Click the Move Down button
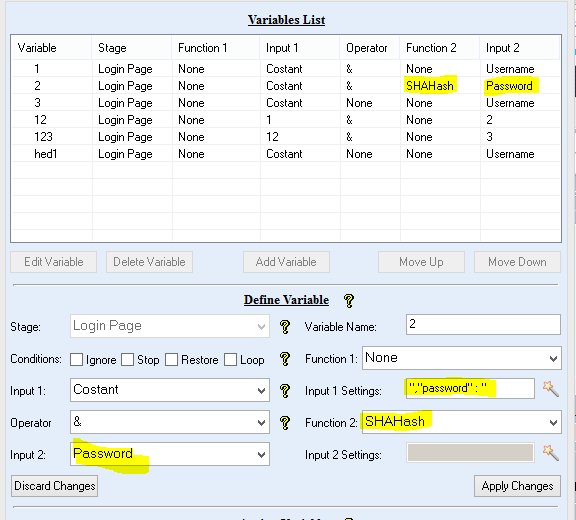Image resolution: width=576 pixels, height=520 pixels. 517,262
